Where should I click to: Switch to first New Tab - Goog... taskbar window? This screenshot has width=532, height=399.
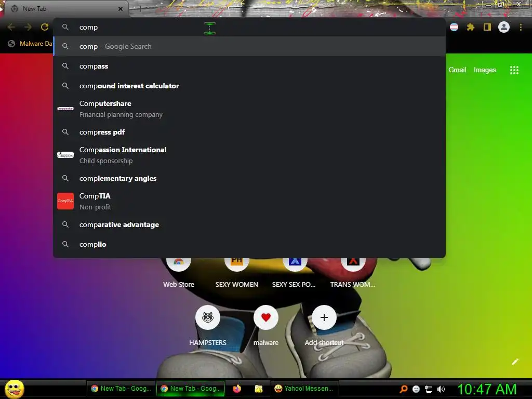point(121,389)
